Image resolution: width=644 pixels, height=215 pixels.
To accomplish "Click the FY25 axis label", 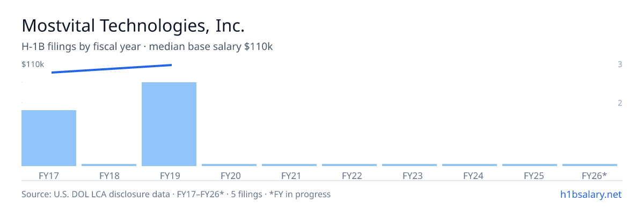I will pyautogui.click(x=530, y=175).
